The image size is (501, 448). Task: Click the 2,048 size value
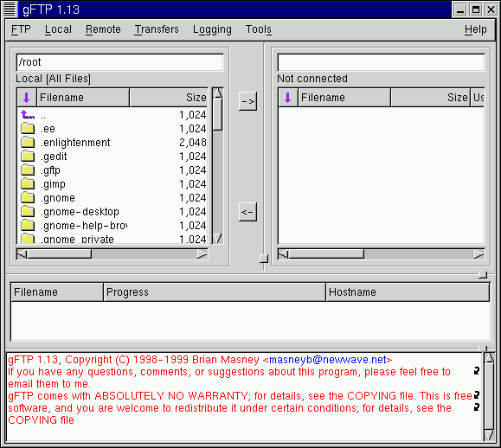click(x=193, y=143)
